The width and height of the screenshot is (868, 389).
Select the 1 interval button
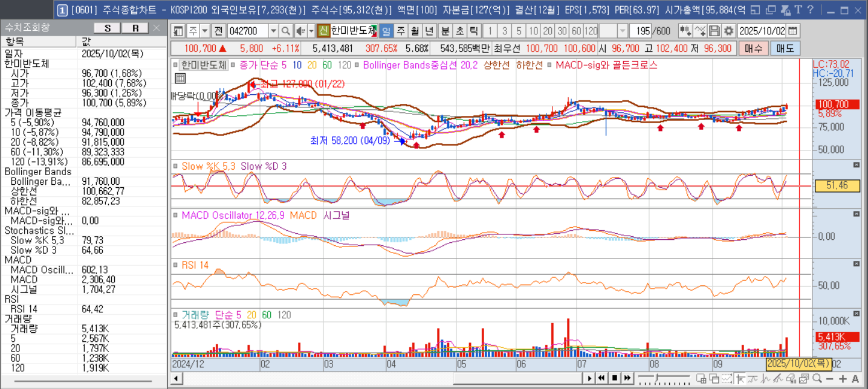[490, 31]
